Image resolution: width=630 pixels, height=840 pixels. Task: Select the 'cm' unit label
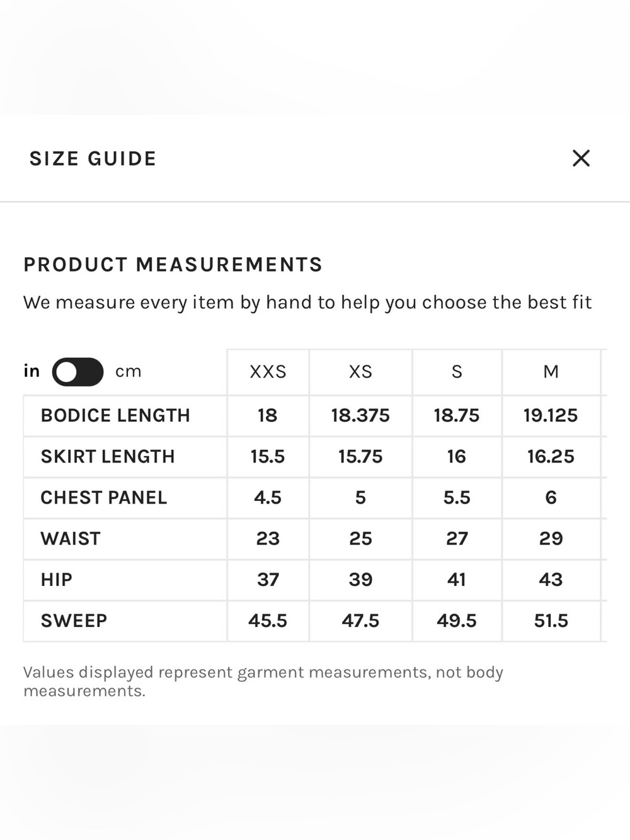tap(129, 372)
